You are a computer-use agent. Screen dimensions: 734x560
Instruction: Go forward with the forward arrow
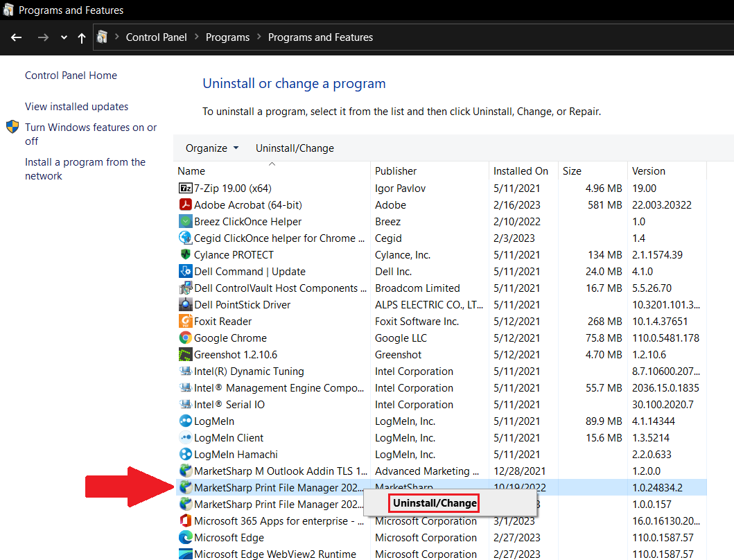43,37
